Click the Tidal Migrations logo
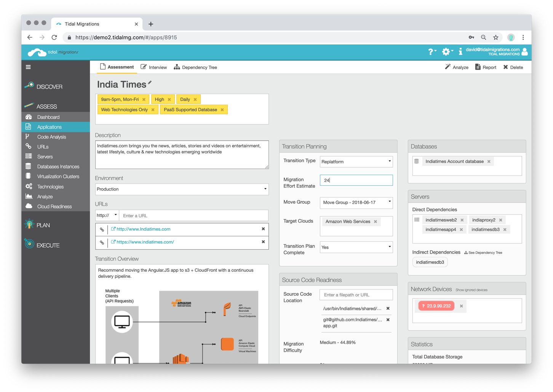 pos(53,52)
